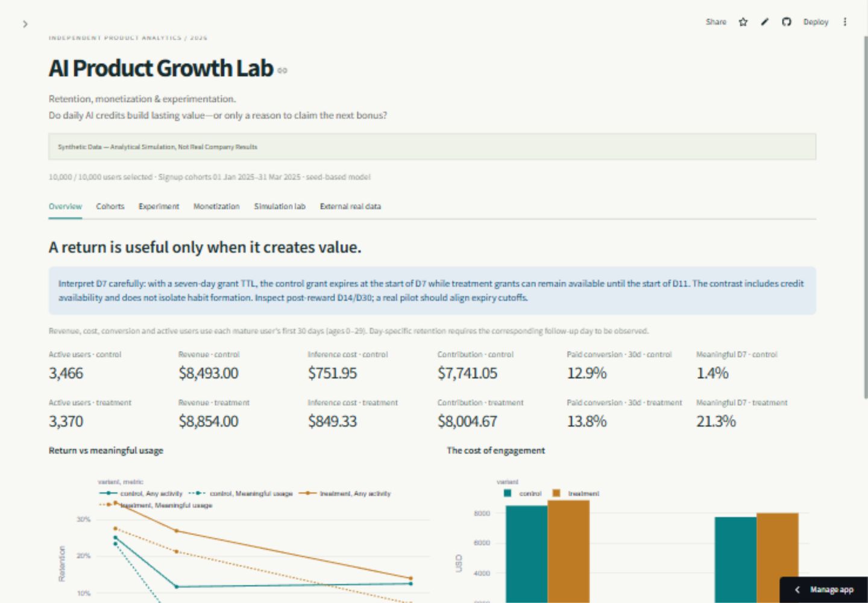Click the Share button
This screenshot has height=603, width=868.
pyautogui.click(x=716, y=22)
